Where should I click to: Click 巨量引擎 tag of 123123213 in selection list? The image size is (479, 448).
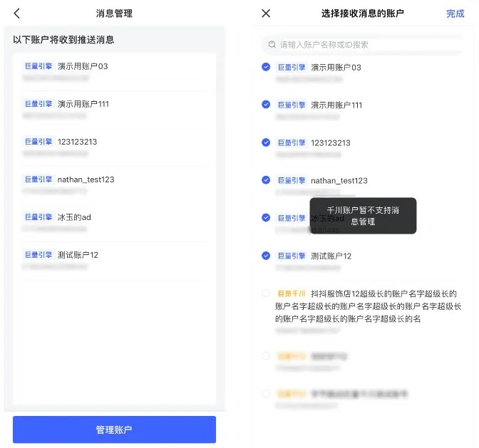(x=292, y=143)
